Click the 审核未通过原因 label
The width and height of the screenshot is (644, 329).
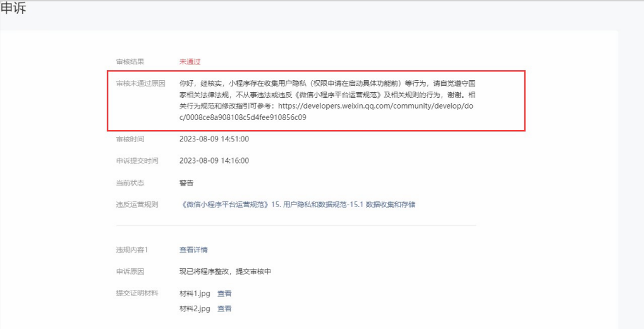[140, 84]
